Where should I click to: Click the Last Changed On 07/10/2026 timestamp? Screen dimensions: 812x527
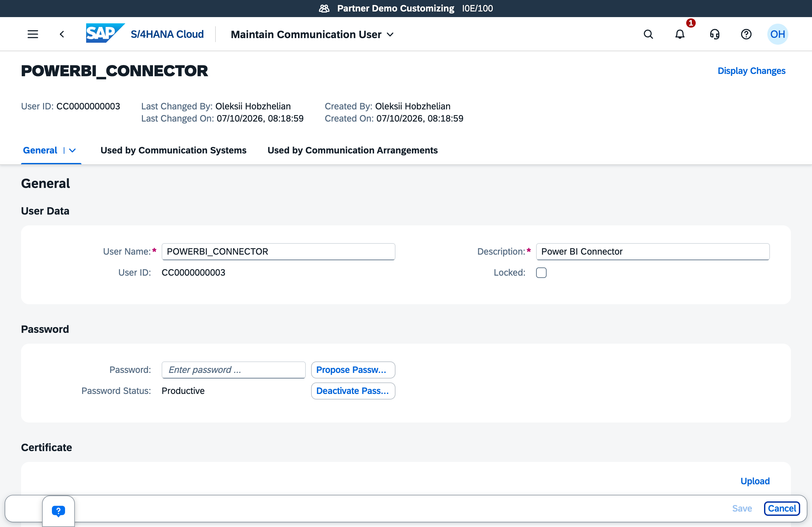260,118
